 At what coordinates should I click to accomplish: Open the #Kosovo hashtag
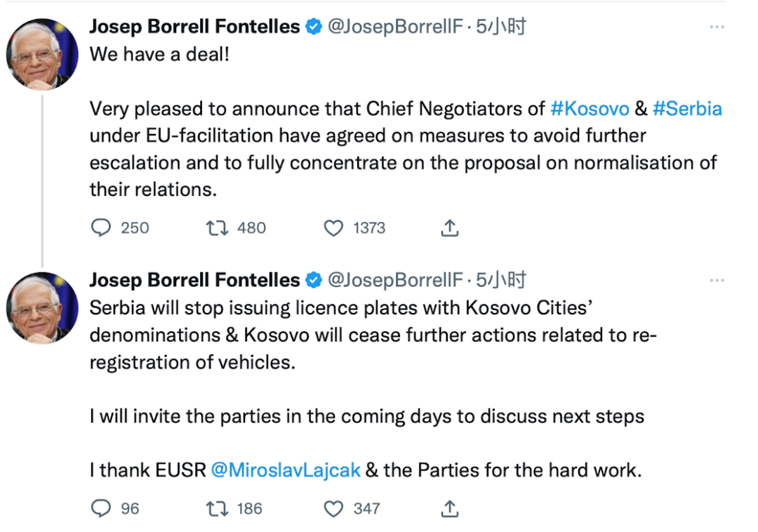point(590,109)
